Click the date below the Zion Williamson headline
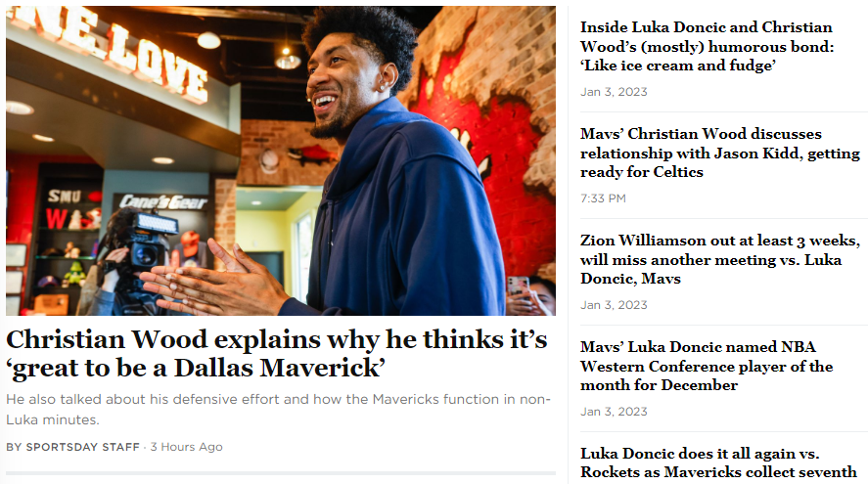Screen dimensions: 868x484 (x=614, y=305)
